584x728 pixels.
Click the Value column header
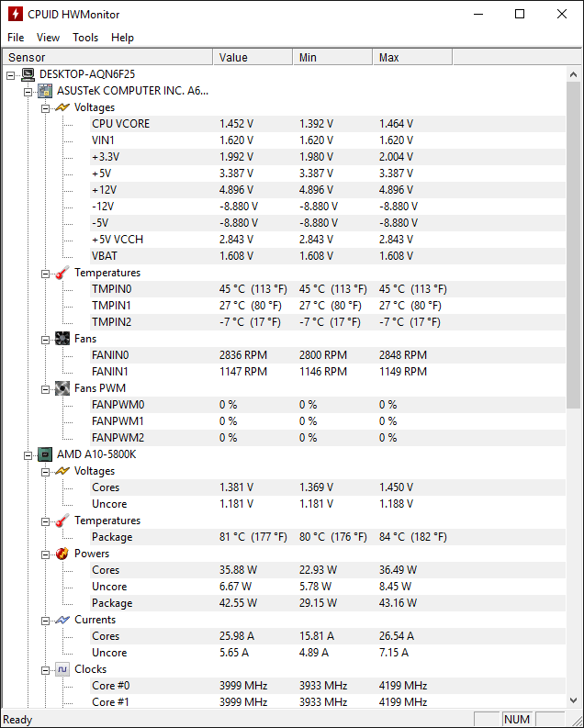[253, 57]
